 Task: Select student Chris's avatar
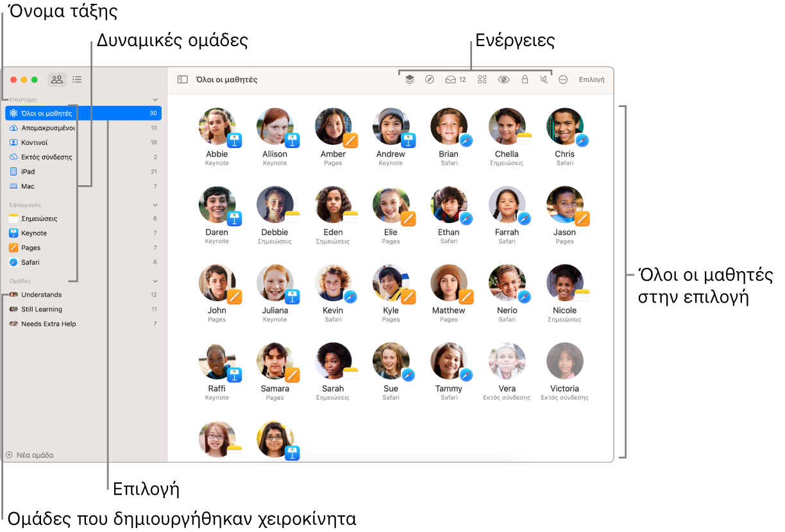565,126
